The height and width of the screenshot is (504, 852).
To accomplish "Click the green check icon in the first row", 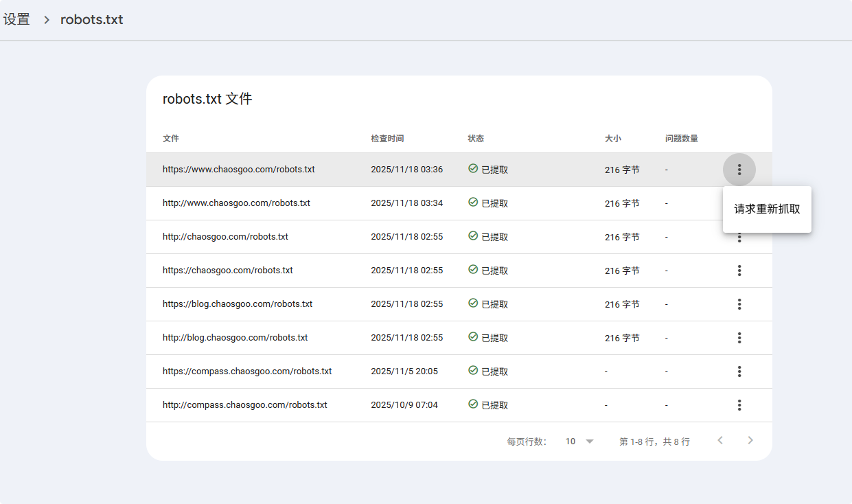I will click(x=473, y=169).
